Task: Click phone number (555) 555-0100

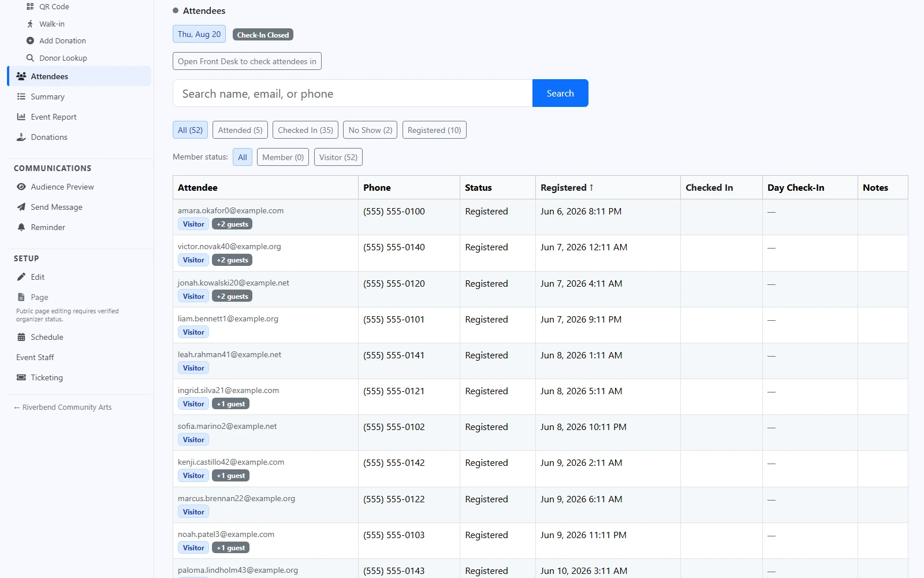Action: (x=394, y=212)
